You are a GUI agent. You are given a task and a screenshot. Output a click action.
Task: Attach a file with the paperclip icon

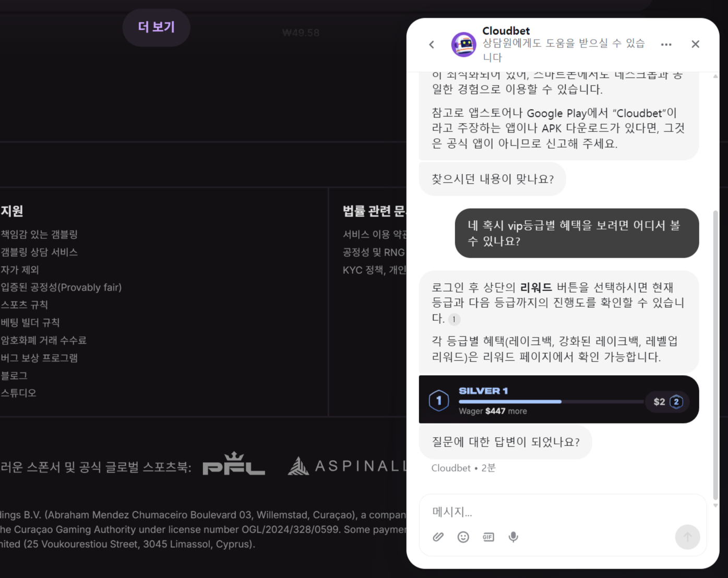coord(438,537)
